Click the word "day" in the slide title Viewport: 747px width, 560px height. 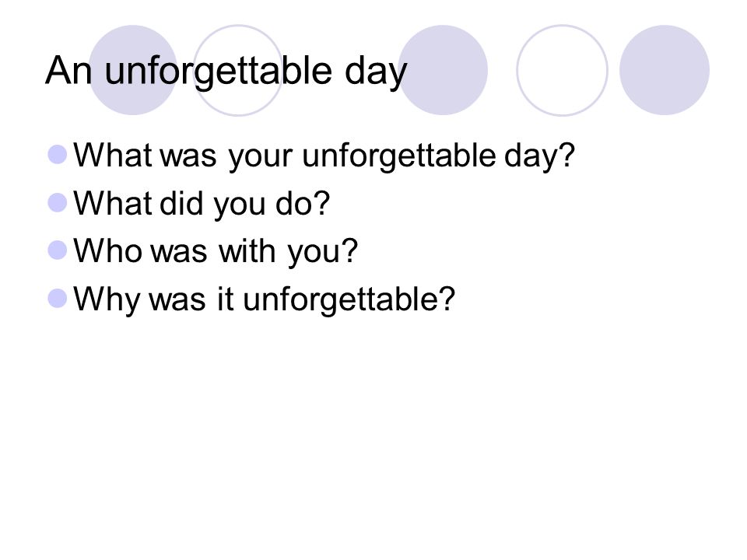376,73
